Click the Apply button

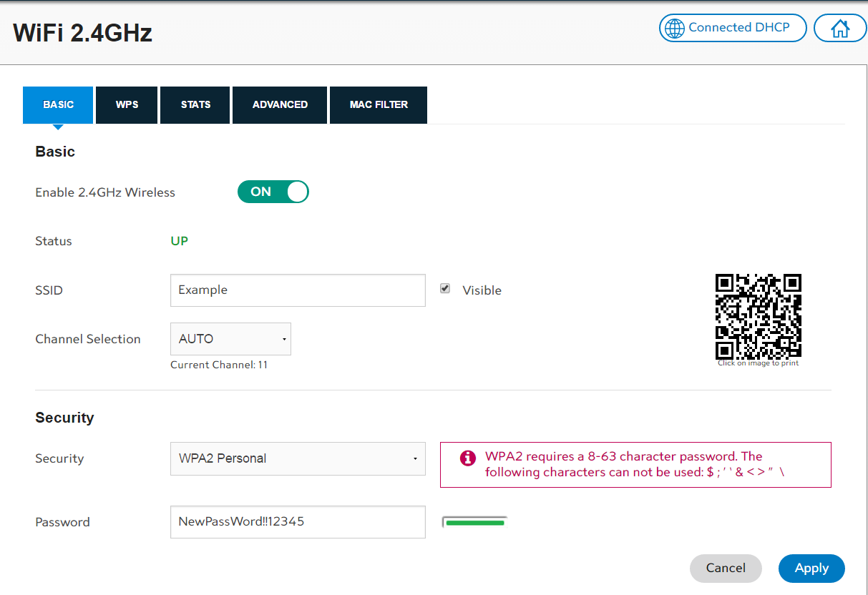pos(811,568)
